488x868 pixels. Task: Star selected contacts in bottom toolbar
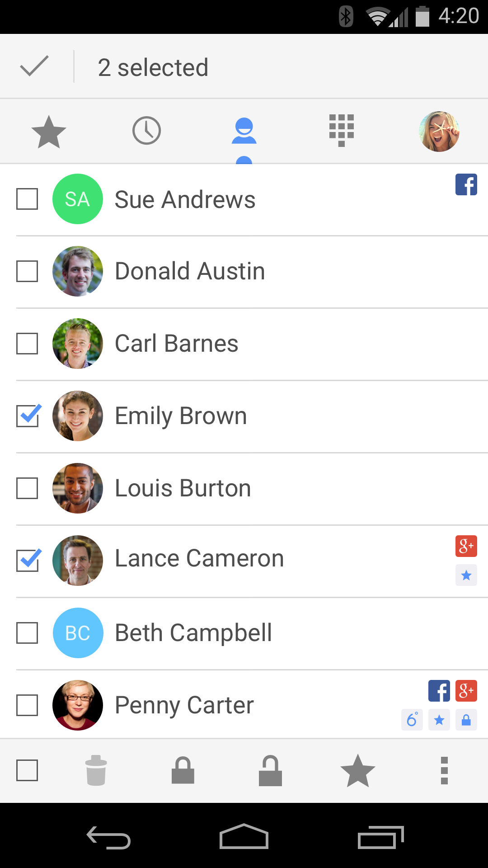click(357, 770)
